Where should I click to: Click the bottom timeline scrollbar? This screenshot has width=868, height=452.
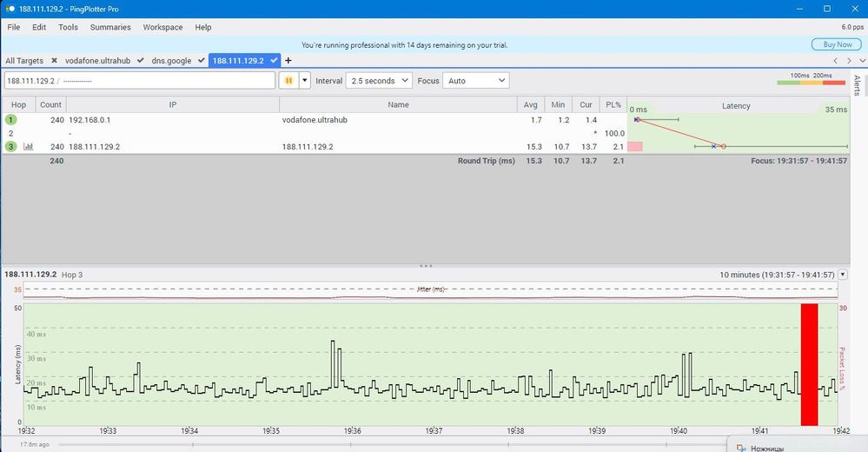pos(392,444)
